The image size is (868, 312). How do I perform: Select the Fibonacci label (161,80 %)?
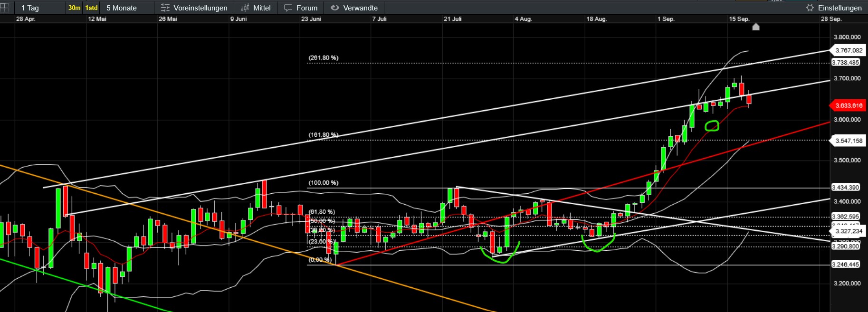(323, 135)
